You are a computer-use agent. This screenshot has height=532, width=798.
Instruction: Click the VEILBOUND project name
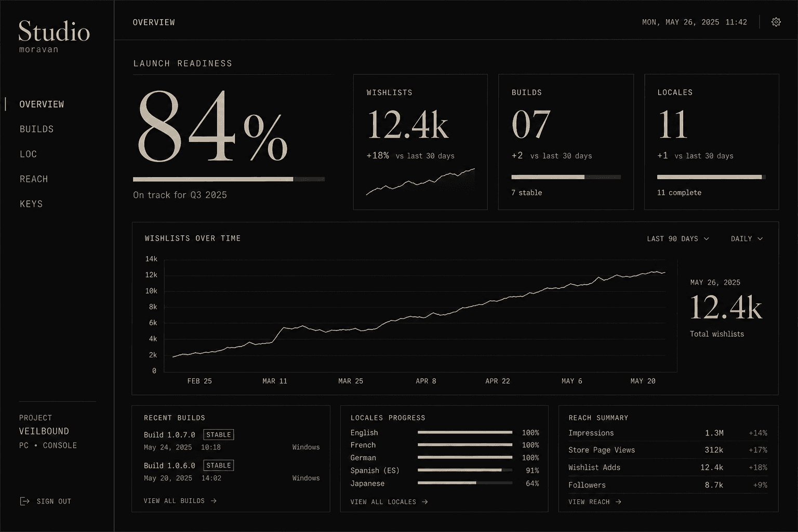point(44,431)
